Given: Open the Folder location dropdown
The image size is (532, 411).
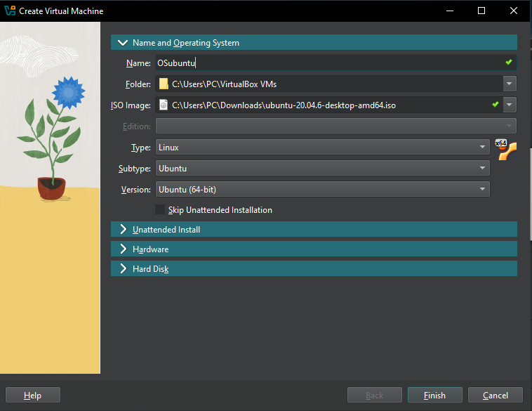Looking at the screenshot, I should 510,84.
